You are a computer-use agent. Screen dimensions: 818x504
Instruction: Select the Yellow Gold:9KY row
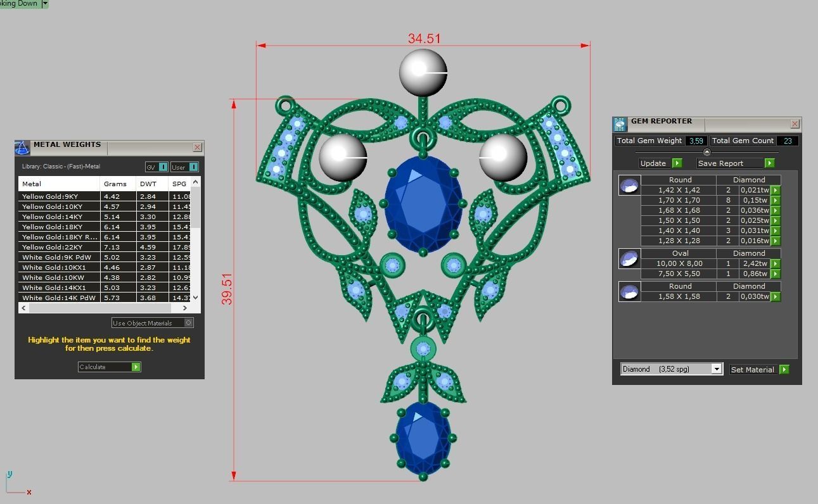click(105, 196)
